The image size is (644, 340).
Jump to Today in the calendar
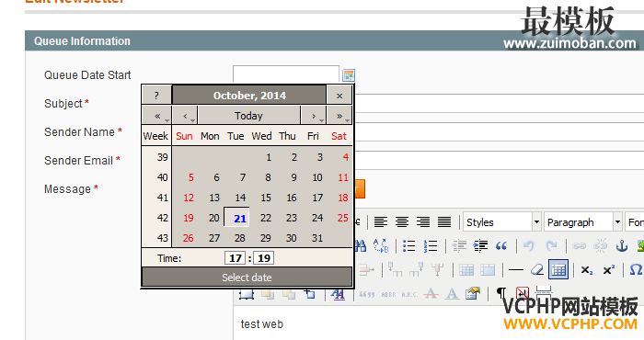click(248, 116)
